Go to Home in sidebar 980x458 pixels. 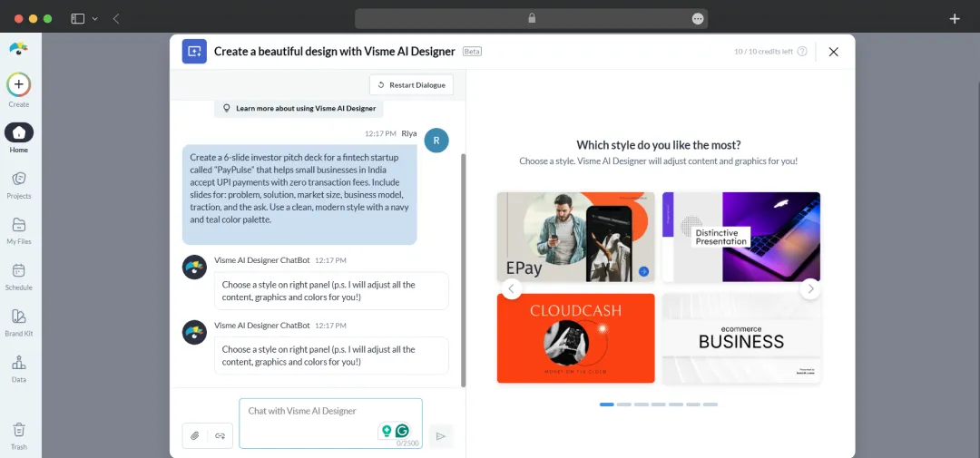pos(19,138)
